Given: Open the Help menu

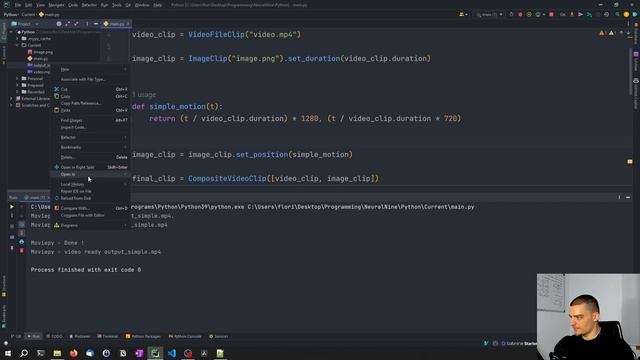Looking at the screenshot, I should click(x=158, y=5).
